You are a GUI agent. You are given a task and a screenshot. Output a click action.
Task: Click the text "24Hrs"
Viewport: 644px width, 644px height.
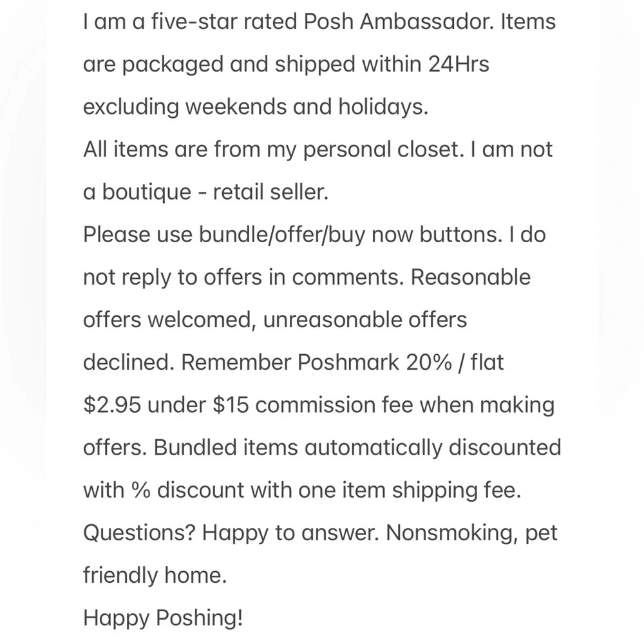[x=458, y=64]
